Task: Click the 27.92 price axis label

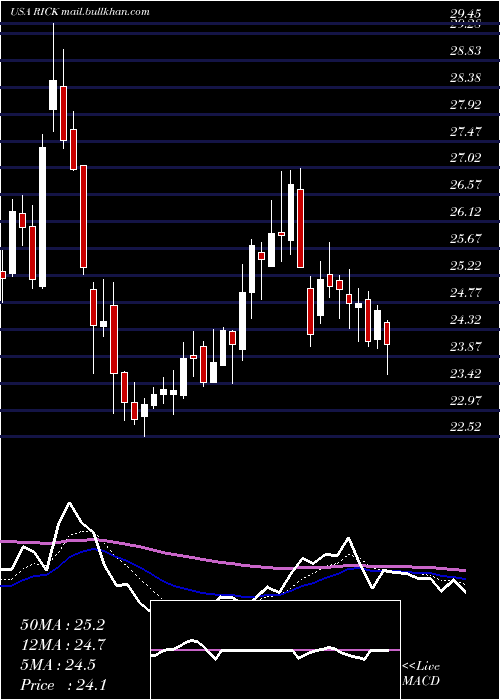Action: click(x=466, y=104)
